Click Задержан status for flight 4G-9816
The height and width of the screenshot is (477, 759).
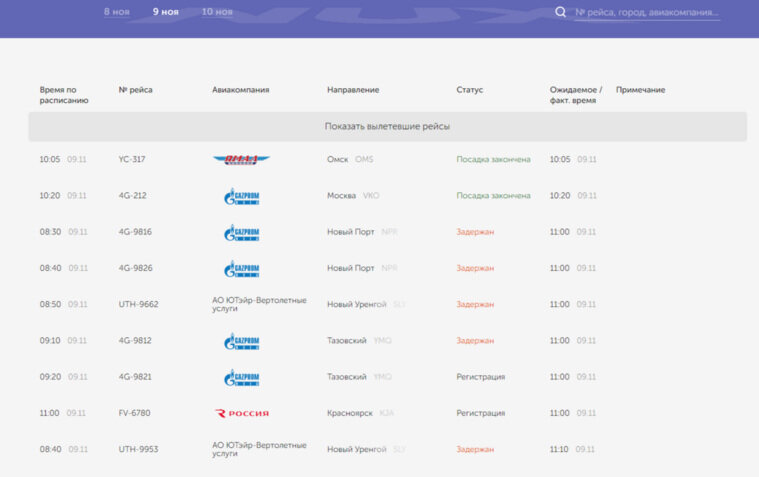coord(475,232)
